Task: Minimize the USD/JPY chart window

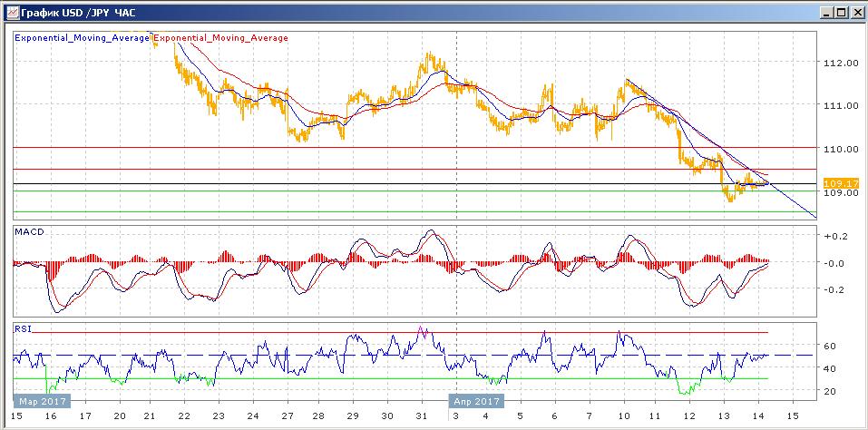Action: 826,12
